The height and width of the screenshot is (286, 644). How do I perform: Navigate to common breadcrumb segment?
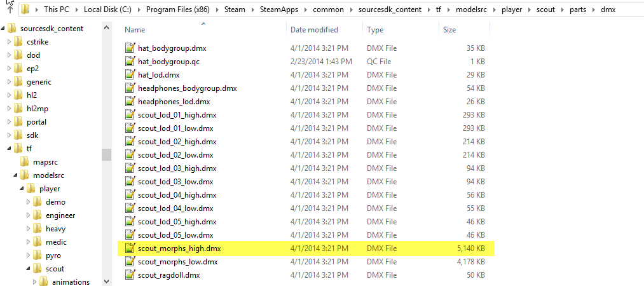[x=328, y=10]
